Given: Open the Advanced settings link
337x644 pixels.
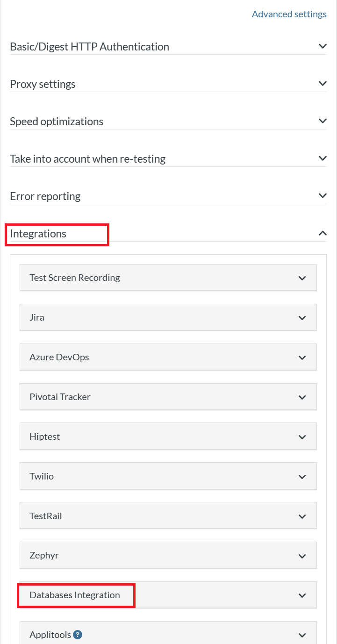Looking at the screenshot, I should 289,14.
